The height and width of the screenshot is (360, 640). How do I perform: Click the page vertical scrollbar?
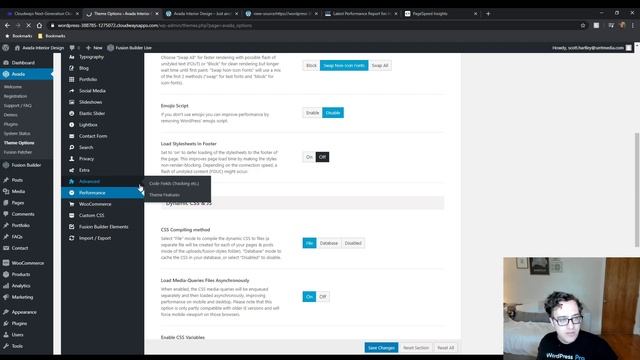637,190
